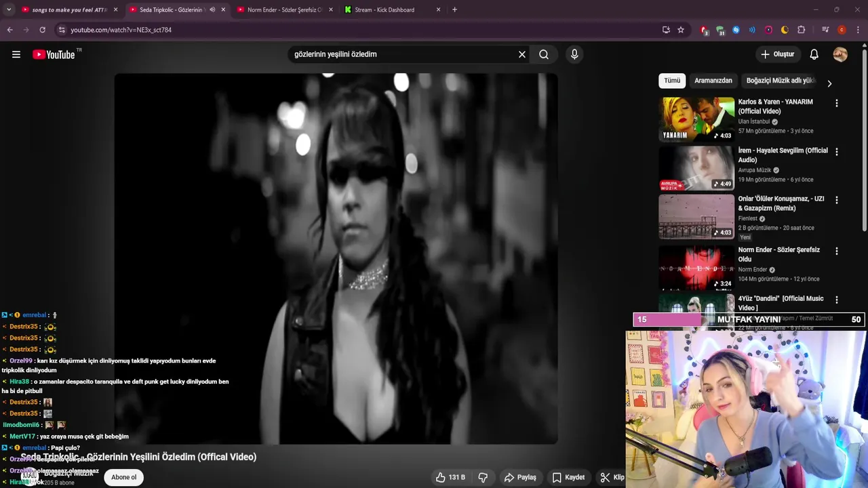This screenshot has height=488, width=868.
Task: Click the browser address bar URL
Action: coord(121,30)
